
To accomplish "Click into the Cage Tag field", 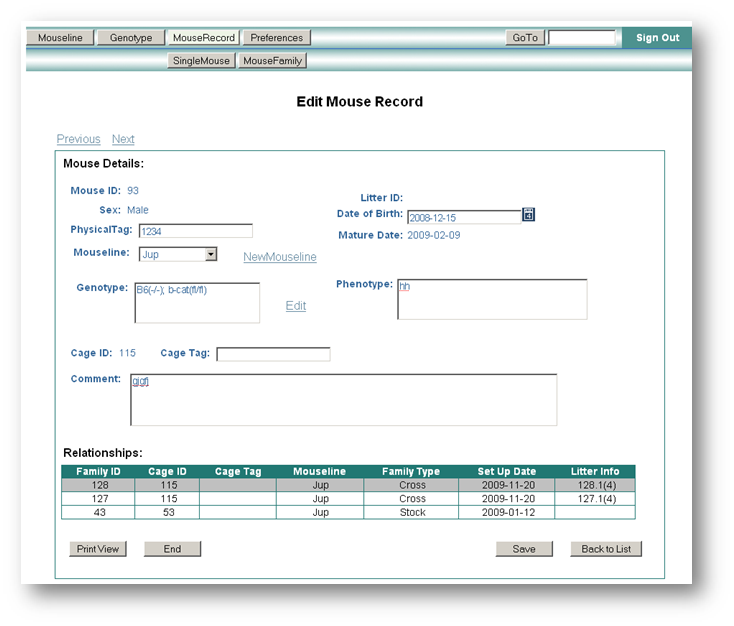I will (273, 354).
